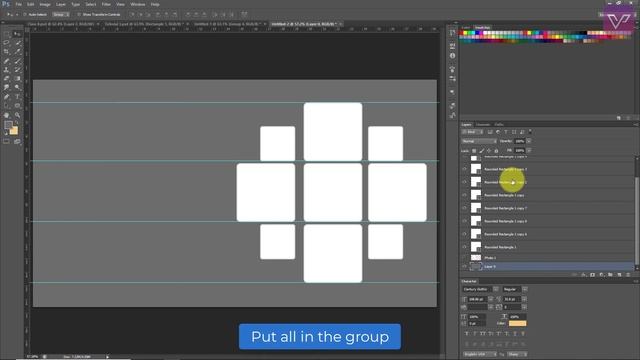Select the Hand tool
The image size is (640, 360).
(7, 115)
